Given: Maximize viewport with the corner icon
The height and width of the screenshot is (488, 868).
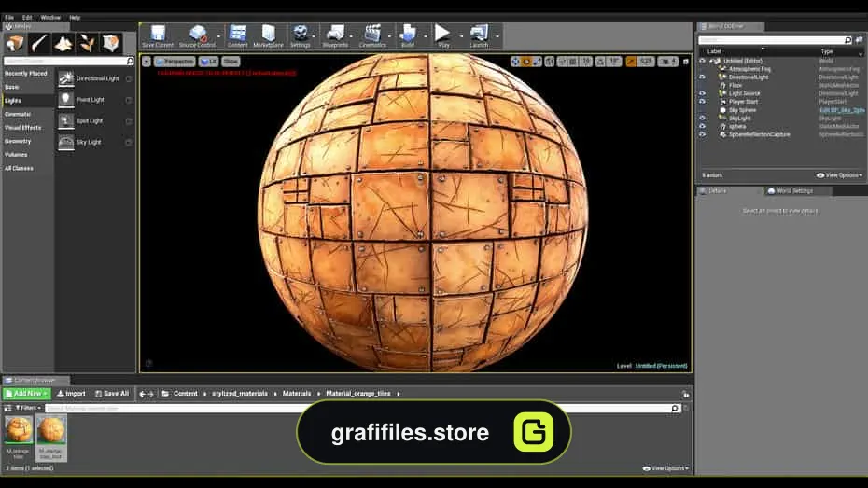Looking at the screenshot, I should (686, 62).
